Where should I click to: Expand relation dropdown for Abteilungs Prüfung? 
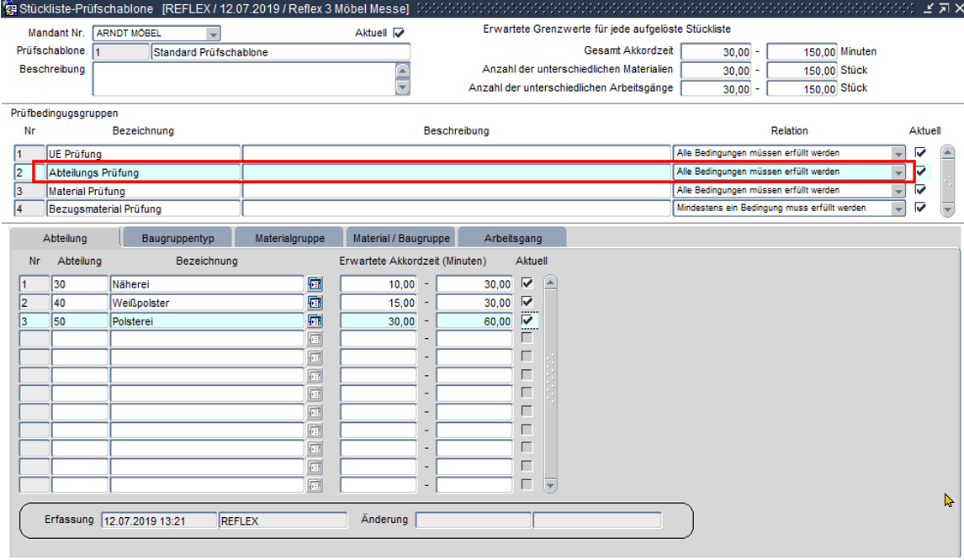pos(898,172)
